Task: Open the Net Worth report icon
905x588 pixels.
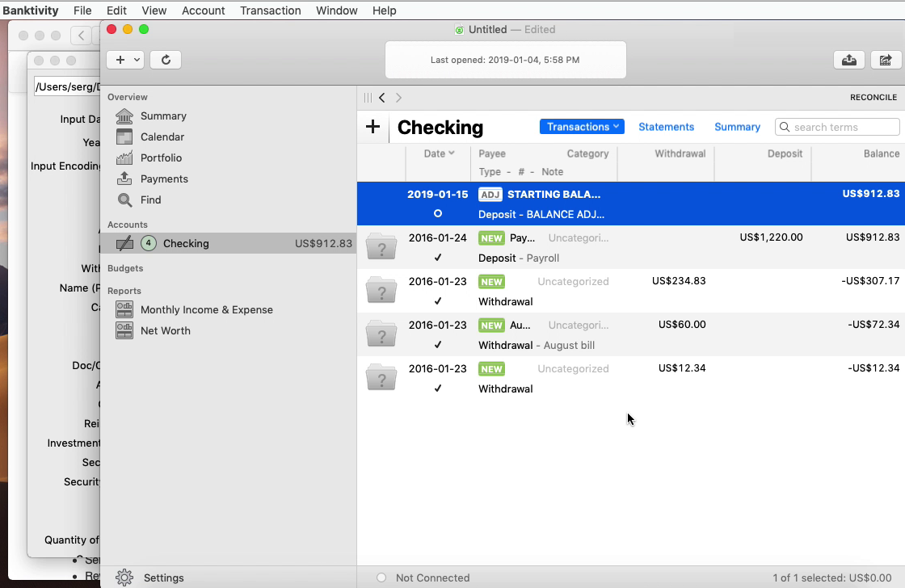Action: tap(124, 330)
